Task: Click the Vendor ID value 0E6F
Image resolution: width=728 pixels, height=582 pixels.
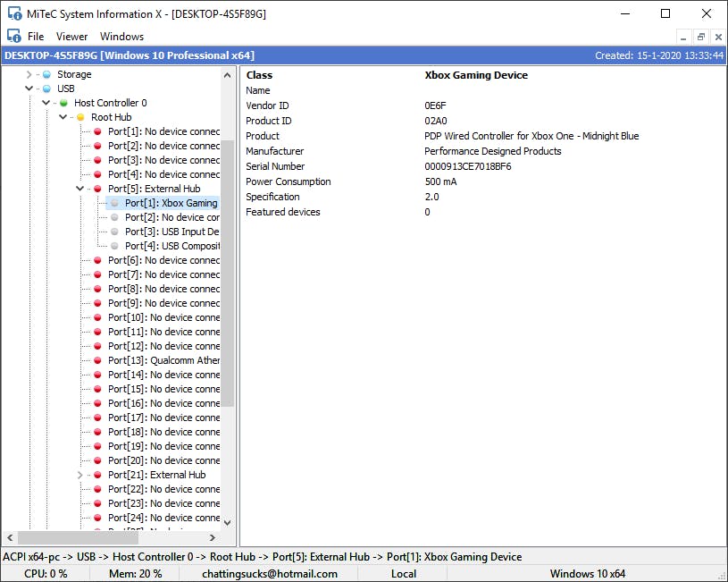Action: [435, 105]
